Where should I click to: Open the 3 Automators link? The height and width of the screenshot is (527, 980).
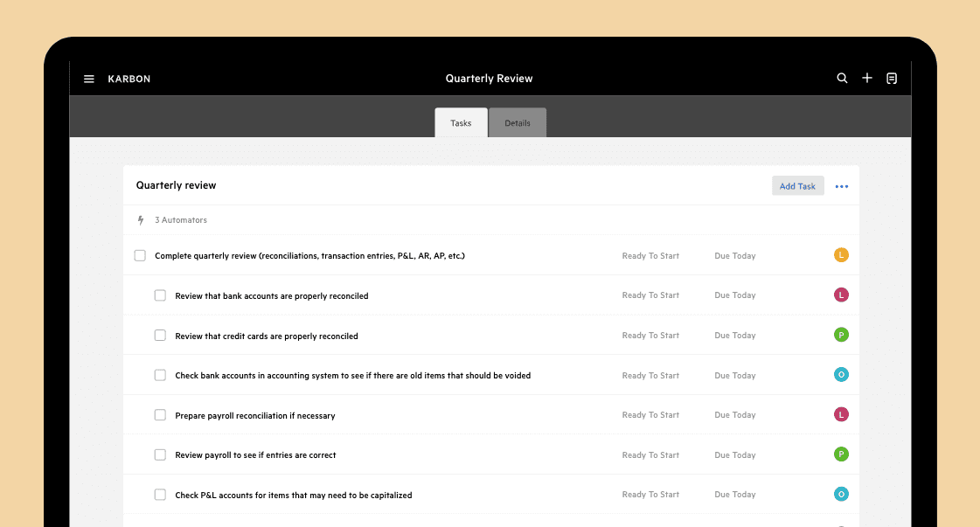(x=181, y=220)
